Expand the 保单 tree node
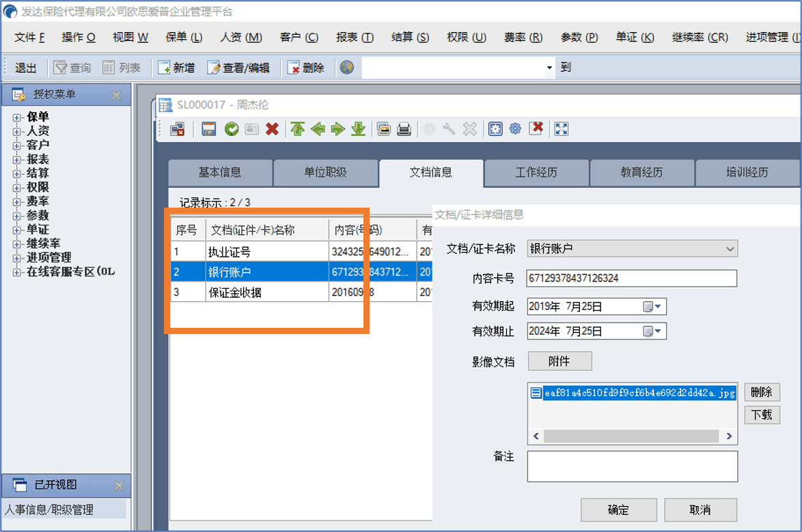Screen dimensions: 802x532 click(17, 117)
